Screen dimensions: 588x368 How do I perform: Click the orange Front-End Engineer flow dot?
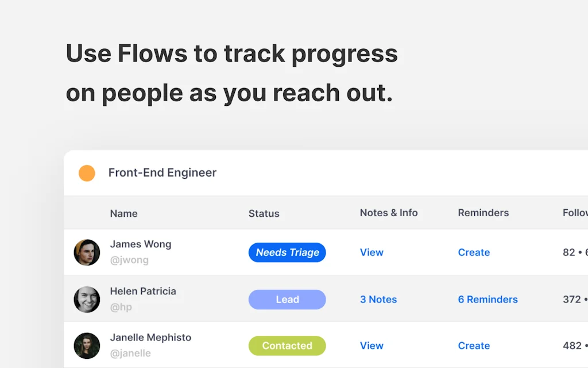87,173
